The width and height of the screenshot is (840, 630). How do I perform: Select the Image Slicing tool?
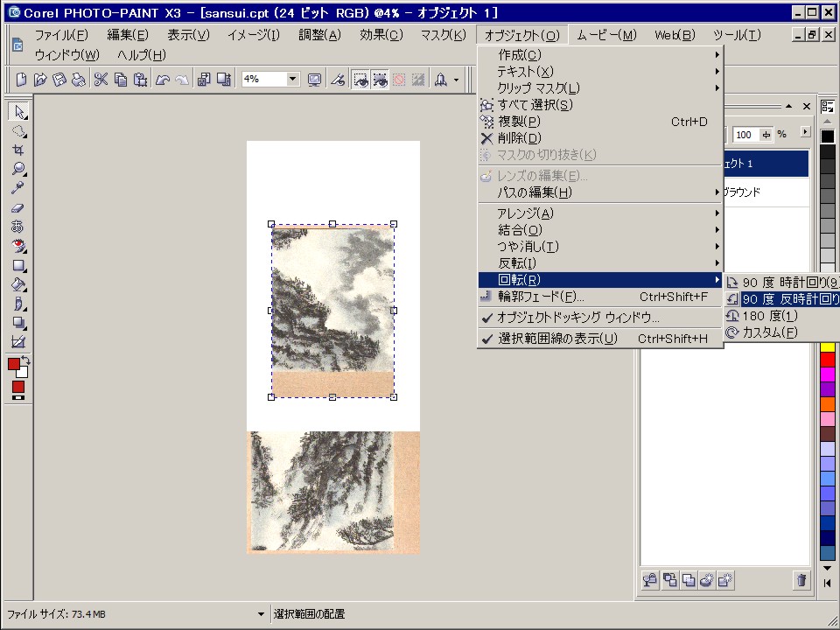tap(18, 342)
